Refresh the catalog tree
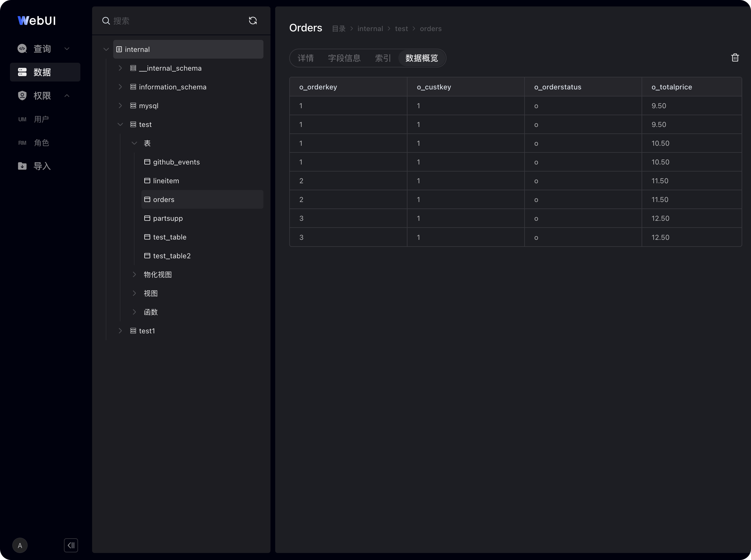The height and width of the screenshot is (560, 751). click(253, 21)
